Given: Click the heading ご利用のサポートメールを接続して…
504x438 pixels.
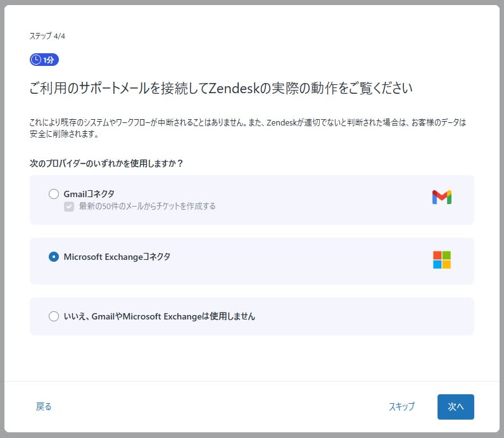Looking at the screenshot, I should coord(221,88).
